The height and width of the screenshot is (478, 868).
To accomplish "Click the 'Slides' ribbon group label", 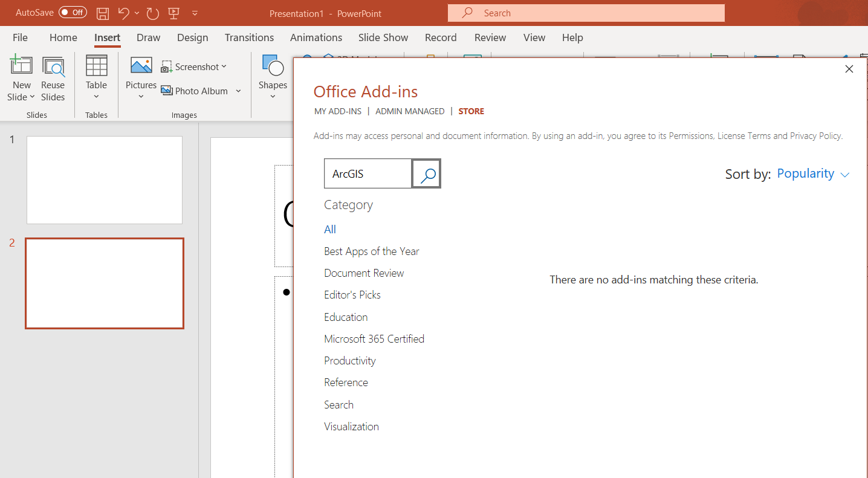I will tap(37, 115).
